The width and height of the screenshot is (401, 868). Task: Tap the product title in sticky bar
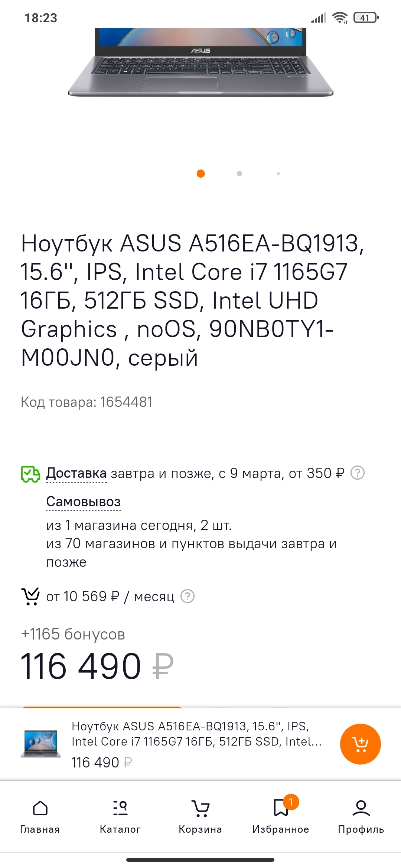tap(197, 734)
